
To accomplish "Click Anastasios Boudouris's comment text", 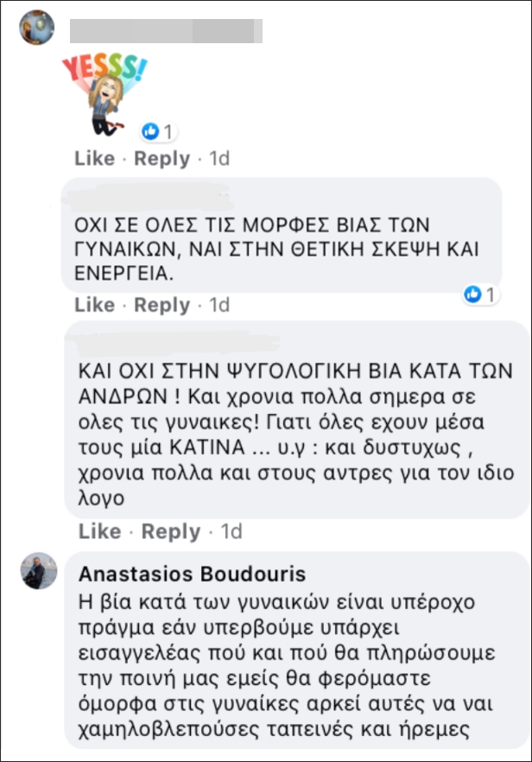I will (x=277, y=665).
